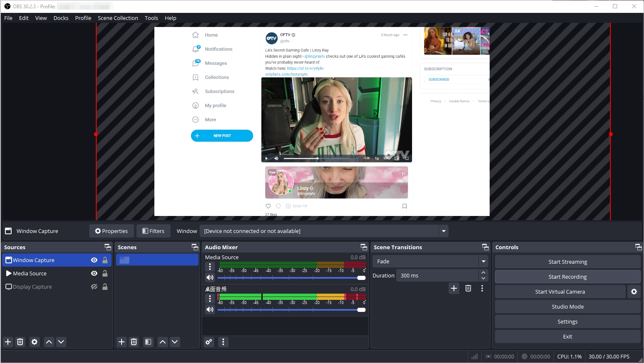The width and height of the screenshot is (644, 363).
Task: Open the Scene Collection menu
Action: pyautogui.click(x=118, y=18)
